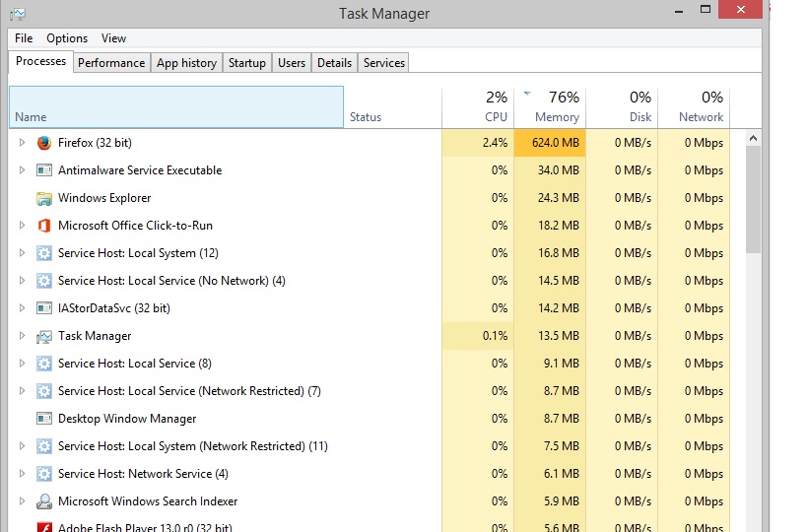Open the View menu
The width and height of the screenshot is (807, 532).
[x=113, y=38]
